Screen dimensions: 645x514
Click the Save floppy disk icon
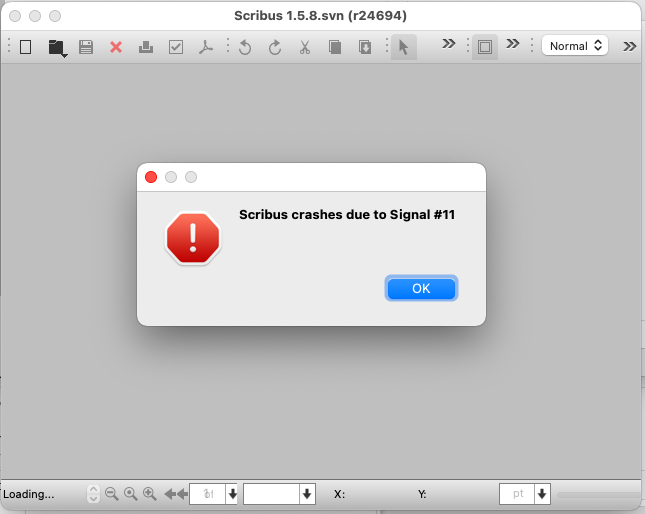click(x=86, y=47)
